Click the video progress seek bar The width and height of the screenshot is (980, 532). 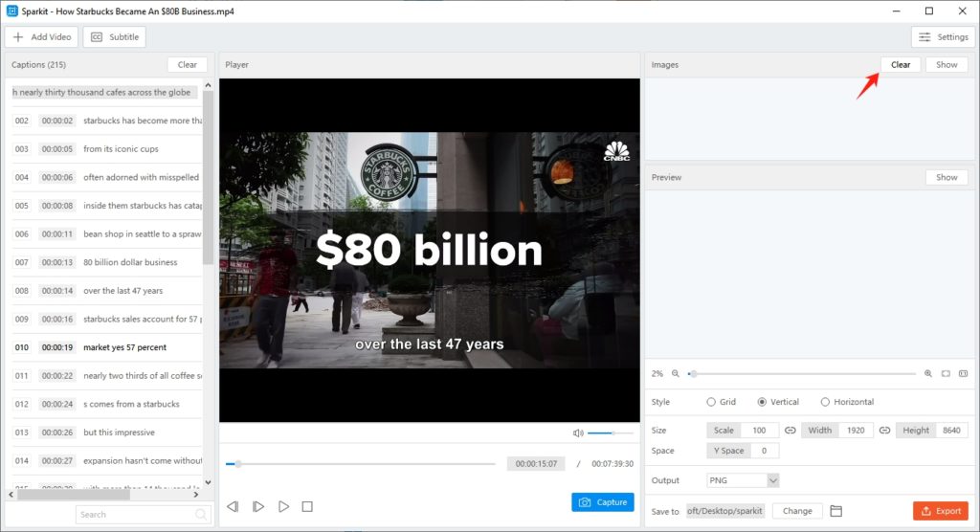(x=361, y=464)
